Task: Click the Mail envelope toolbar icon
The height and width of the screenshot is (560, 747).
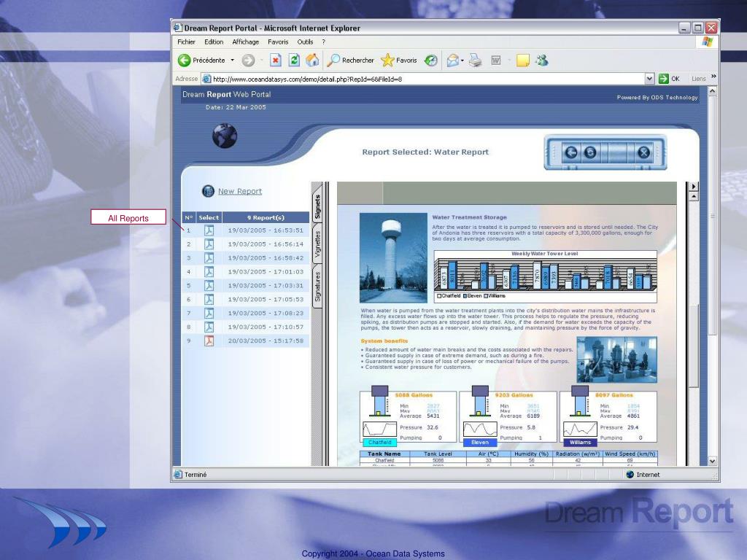Action: [x=452, y=61]
